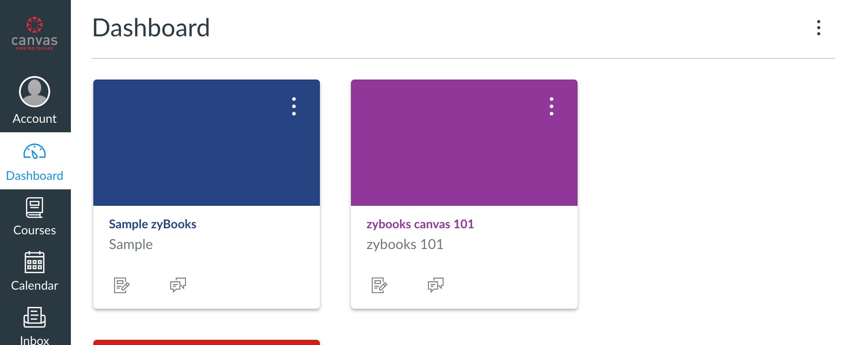Go to Courses in the navigation

[35, 230]
